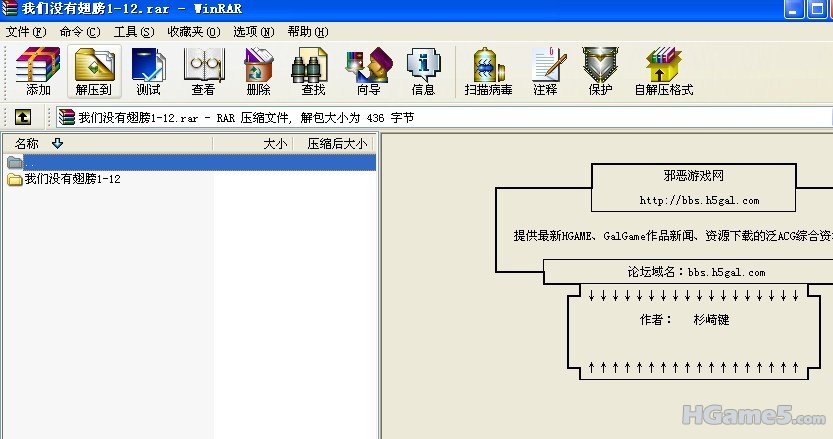Sort by 压缩后大小 column header
The height and width of the screenshot is (439, 833).
[x=336, y=144]
